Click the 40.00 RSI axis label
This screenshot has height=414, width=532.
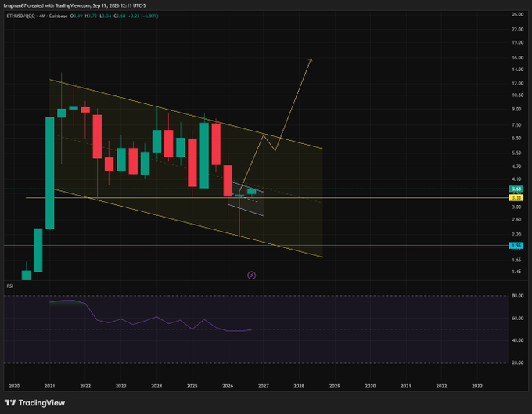point(517,340)
